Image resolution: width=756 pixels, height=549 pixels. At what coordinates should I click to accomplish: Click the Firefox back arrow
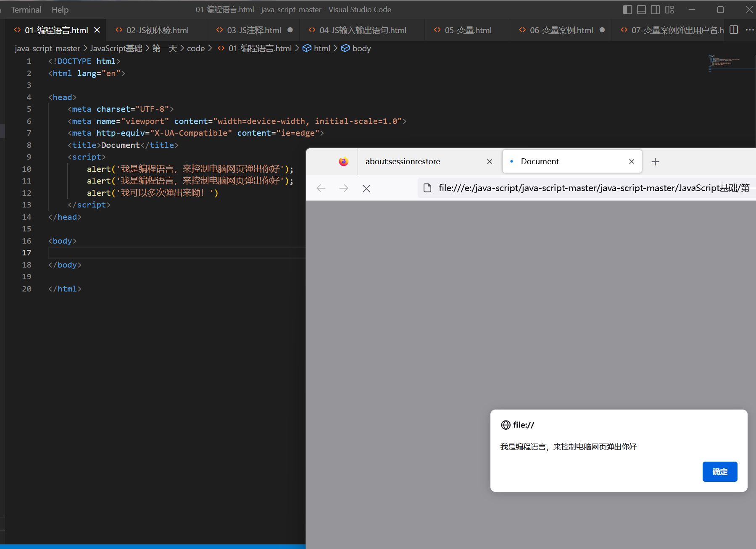pyautogui.click(x=321, y=188)
